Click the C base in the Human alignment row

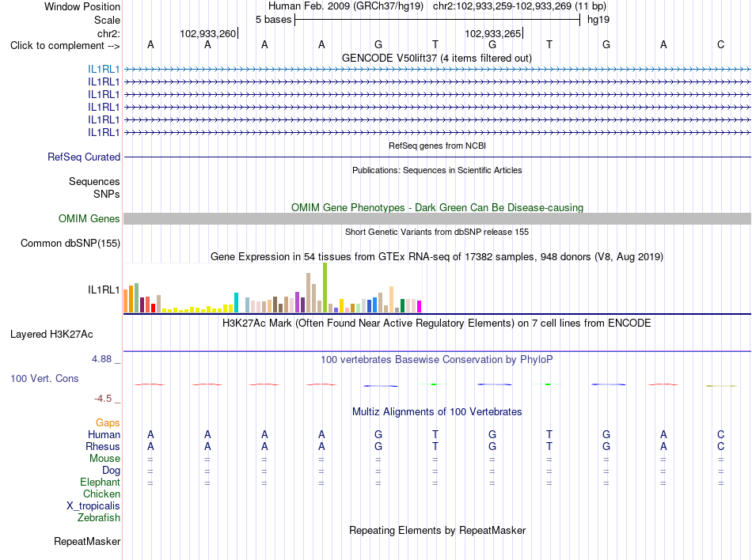(x=720, y=434)
